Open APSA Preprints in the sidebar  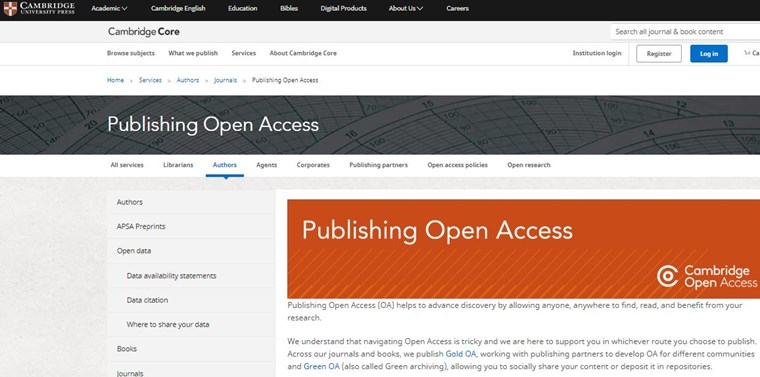(x=191, y=226)
